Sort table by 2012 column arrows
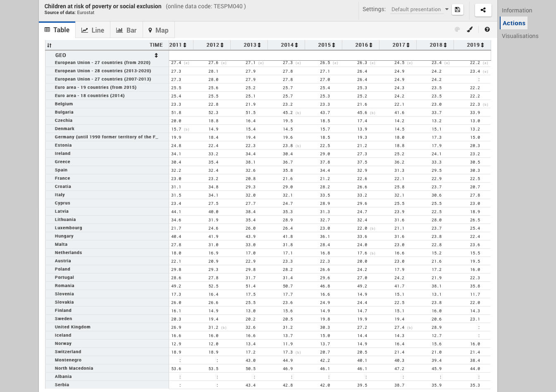Viewport: 556px width, 392px height. pos(222,45)
